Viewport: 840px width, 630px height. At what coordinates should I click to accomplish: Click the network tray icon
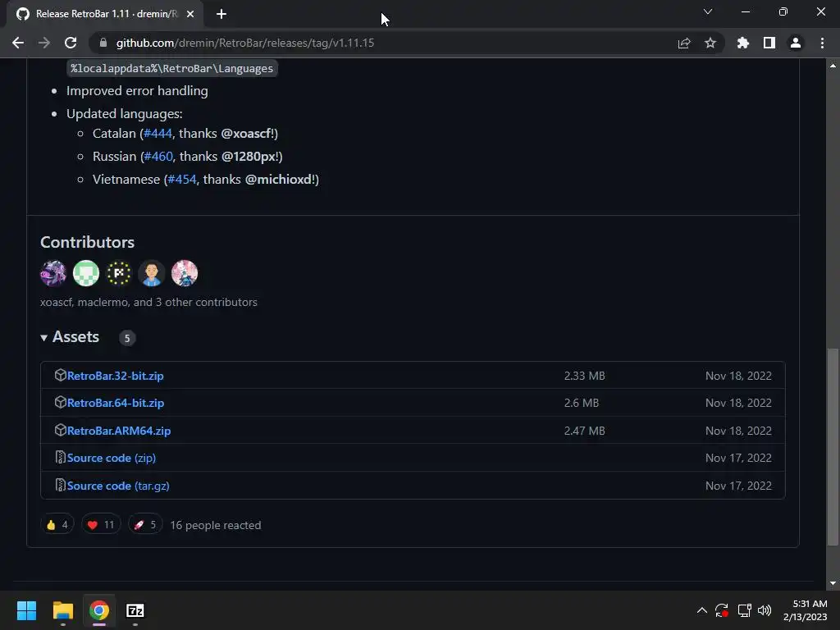point(744,610)
